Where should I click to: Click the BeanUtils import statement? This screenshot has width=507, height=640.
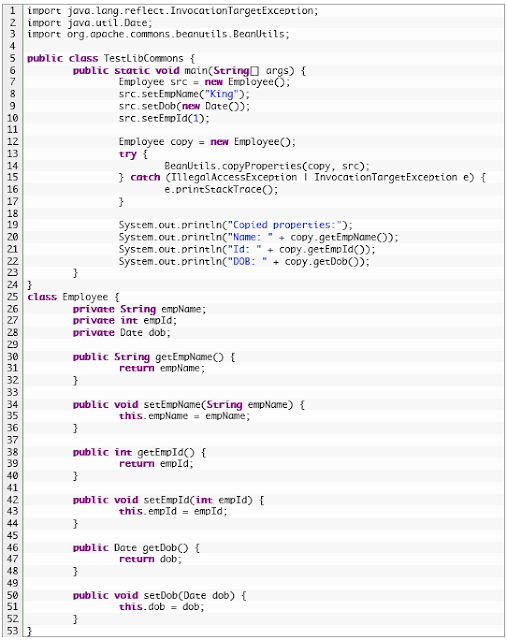click(158, 34)
